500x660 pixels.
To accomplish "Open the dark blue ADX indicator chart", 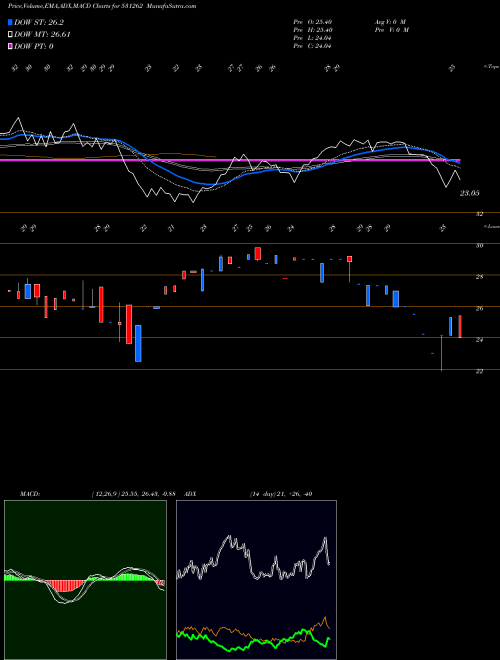I will 256,580.
